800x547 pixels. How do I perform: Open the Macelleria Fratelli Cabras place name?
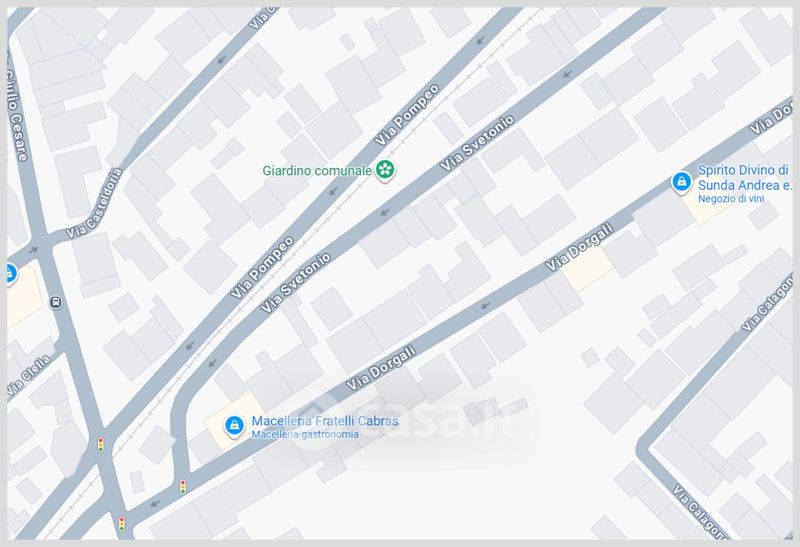325,421
